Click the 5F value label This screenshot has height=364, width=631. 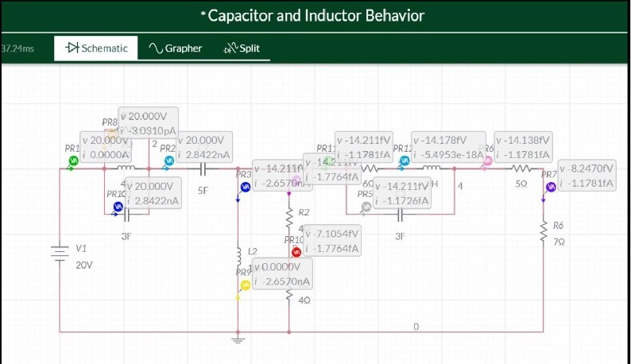(203, 191)
